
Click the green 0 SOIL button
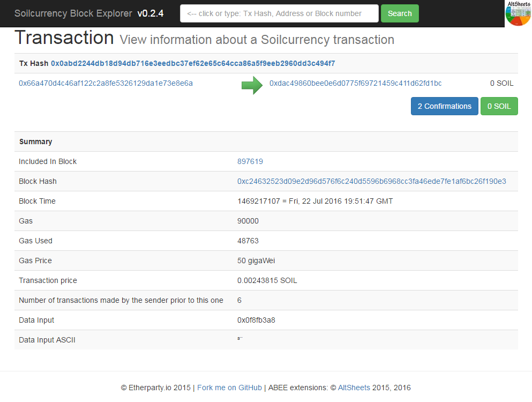(499, 106)
